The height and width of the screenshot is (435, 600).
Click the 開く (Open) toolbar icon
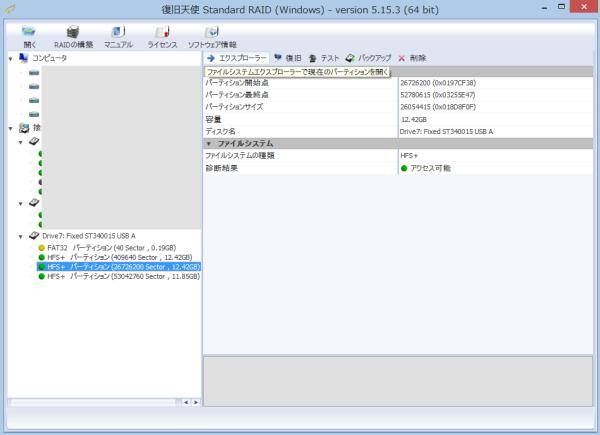(x=29, y=37)
